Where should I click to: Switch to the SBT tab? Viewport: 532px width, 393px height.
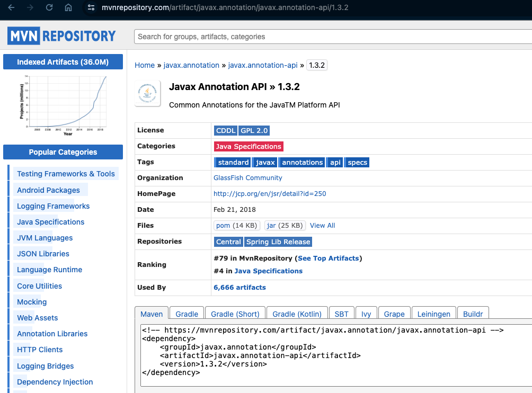coord(341,314)
